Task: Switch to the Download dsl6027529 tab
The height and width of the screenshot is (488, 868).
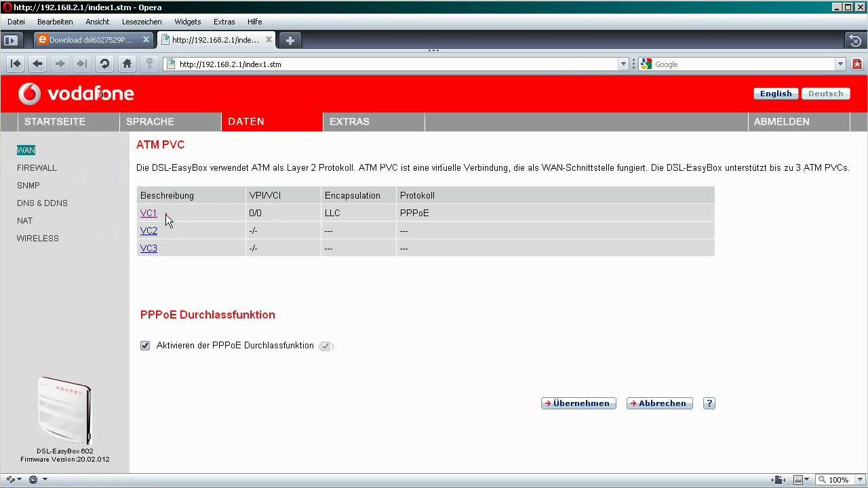Action: [x=94, y=40]
